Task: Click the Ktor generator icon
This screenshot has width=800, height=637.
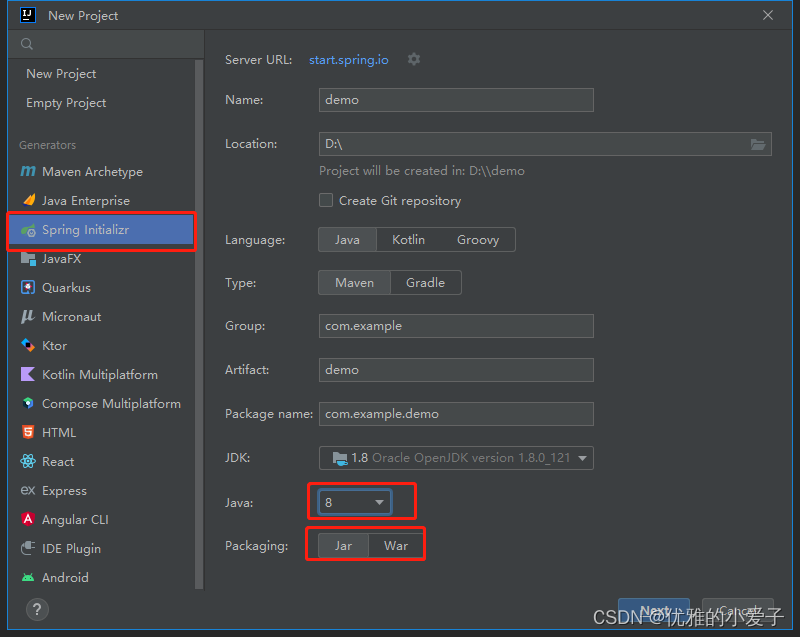Action: [x=28, y=345]
